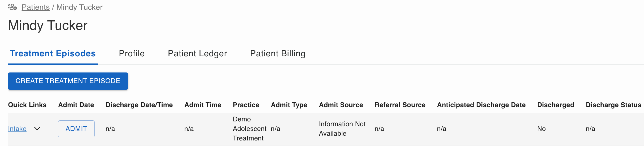Switch to the Profile tab
644x146 pixels.
pos(132,53)
